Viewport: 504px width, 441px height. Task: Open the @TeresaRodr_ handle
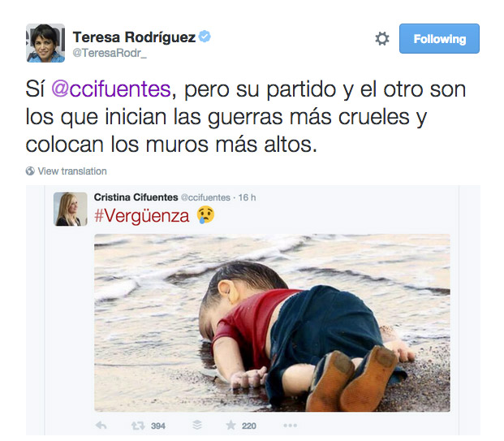tap(110, 53)
